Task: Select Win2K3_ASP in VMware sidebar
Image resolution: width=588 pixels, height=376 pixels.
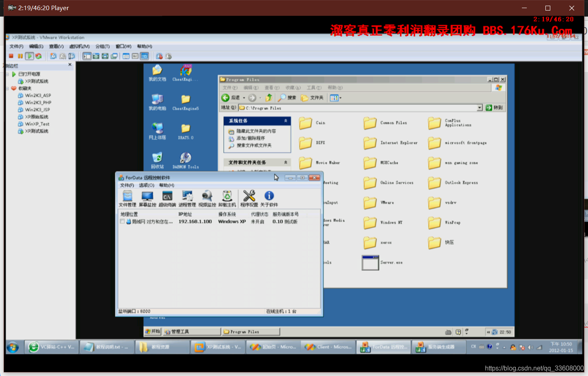Action: tap(34, 96)
